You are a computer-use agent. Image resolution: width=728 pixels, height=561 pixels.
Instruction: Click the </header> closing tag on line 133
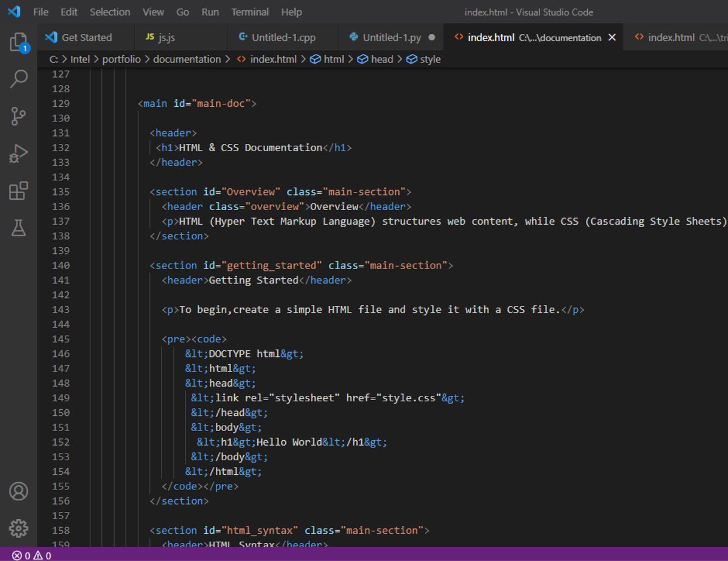(176, 162)
